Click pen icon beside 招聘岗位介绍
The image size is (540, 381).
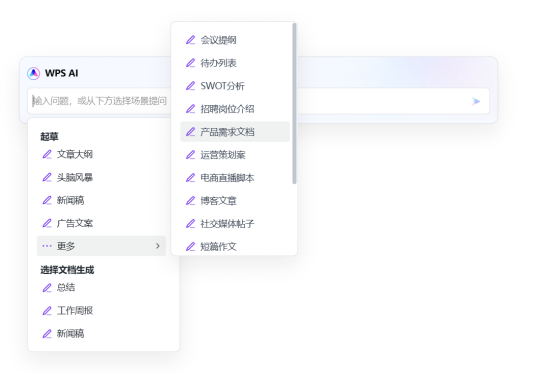(x=190, y=109)
